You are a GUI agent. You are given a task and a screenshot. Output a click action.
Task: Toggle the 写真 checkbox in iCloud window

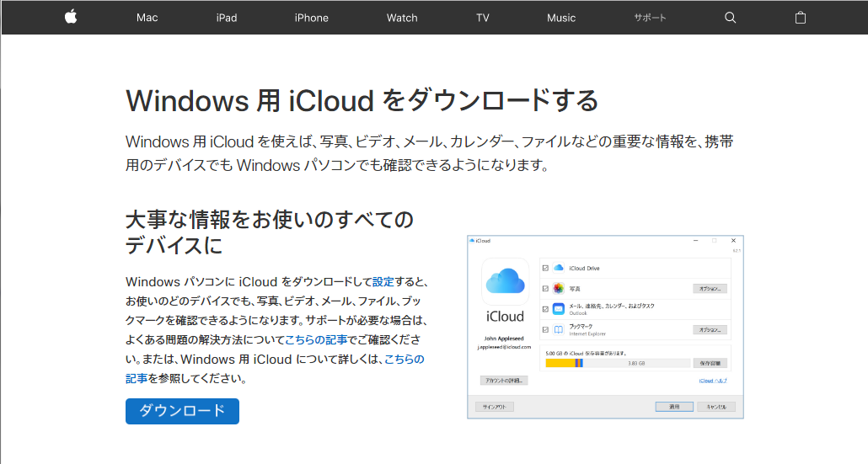[x=545, y=289]
